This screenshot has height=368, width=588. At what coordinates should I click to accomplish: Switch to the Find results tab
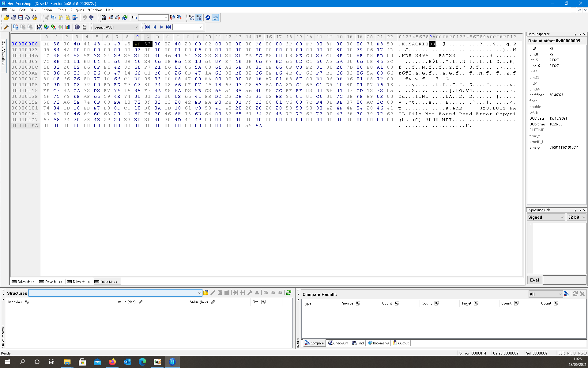[x=358, y=343]
